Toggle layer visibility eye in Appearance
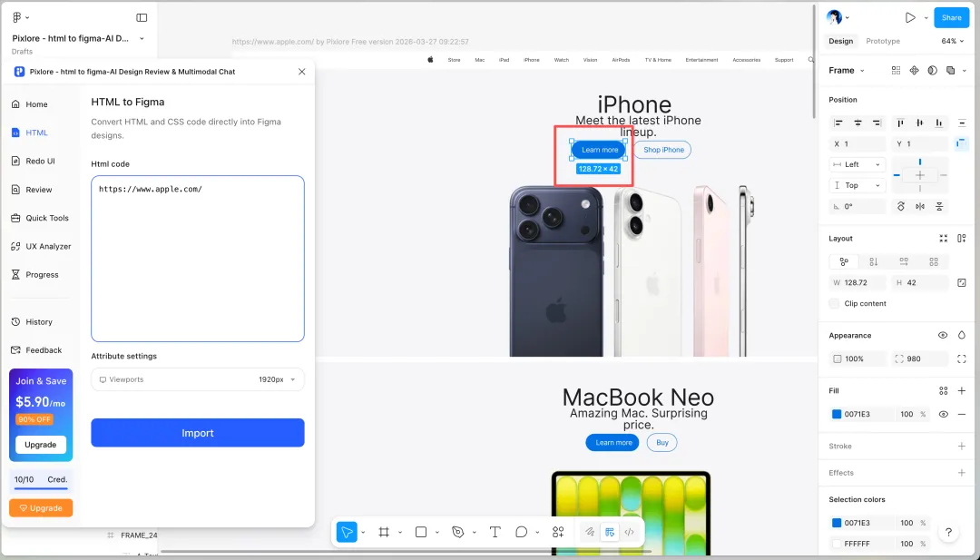980x560 pixels. [x=943, y=335]
